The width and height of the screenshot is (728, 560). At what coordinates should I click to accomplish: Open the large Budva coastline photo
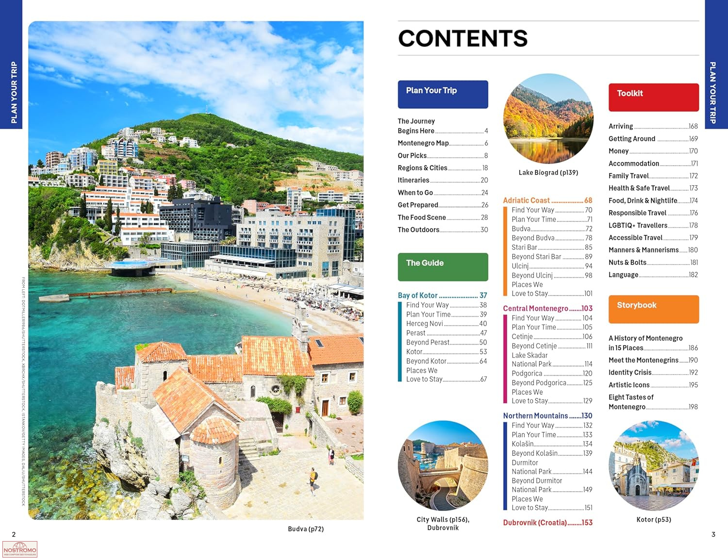click(x=196, y=270)
